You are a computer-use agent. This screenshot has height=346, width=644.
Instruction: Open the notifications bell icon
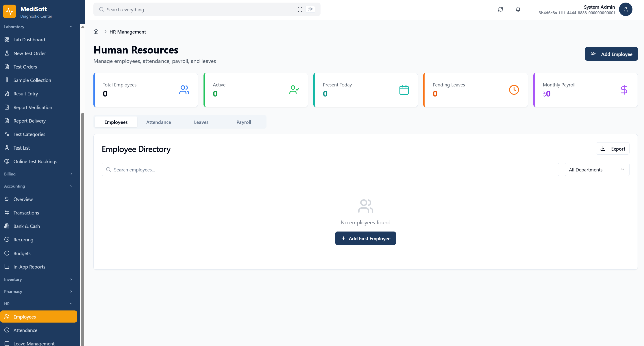pos(518,9)
